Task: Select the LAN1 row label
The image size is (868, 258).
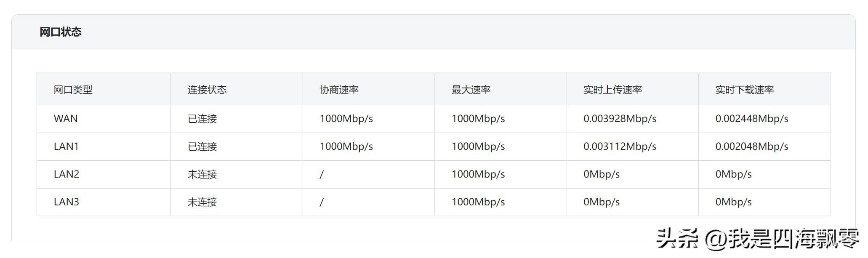Action: click(66, 146)
